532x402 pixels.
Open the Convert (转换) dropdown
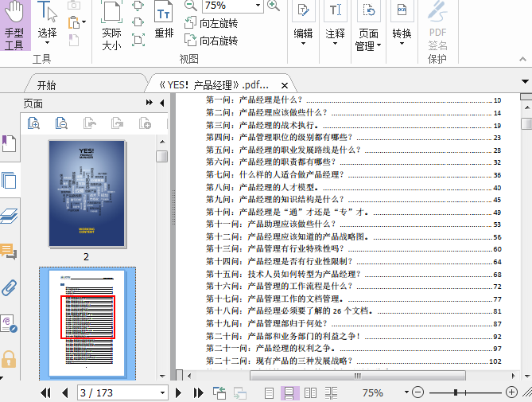pyautogui.click(x=402, y=24)
